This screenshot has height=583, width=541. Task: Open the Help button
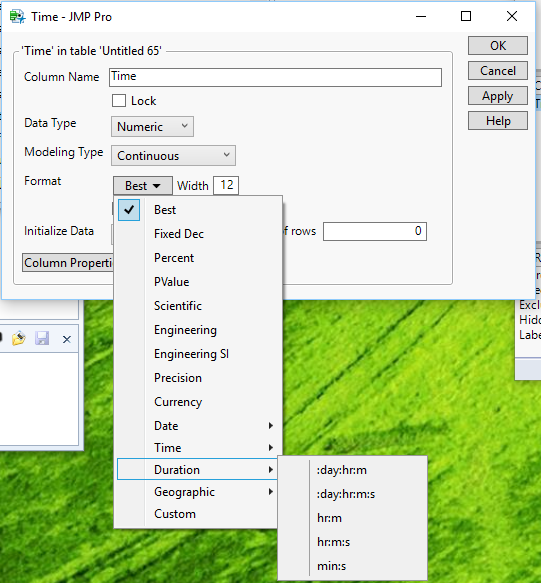[498, 121]
